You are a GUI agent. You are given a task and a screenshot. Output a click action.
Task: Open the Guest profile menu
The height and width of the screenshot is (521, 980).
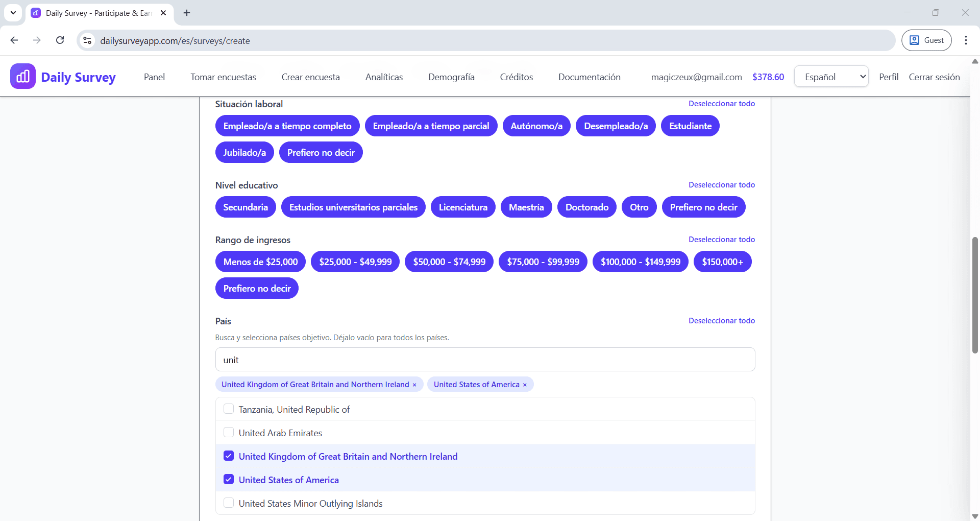[926, 40]
